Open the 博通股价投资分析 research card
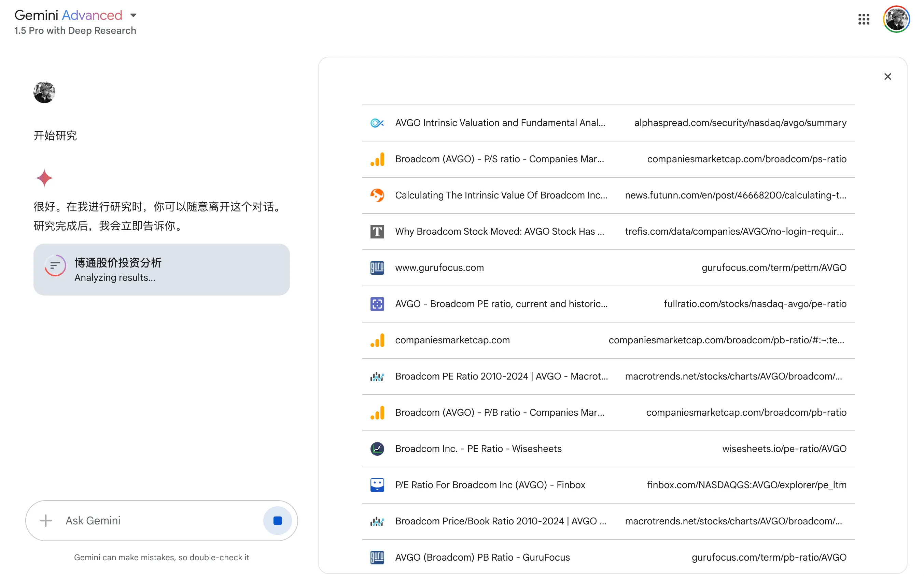Viewport: 924px width, 576px height. 162,269
